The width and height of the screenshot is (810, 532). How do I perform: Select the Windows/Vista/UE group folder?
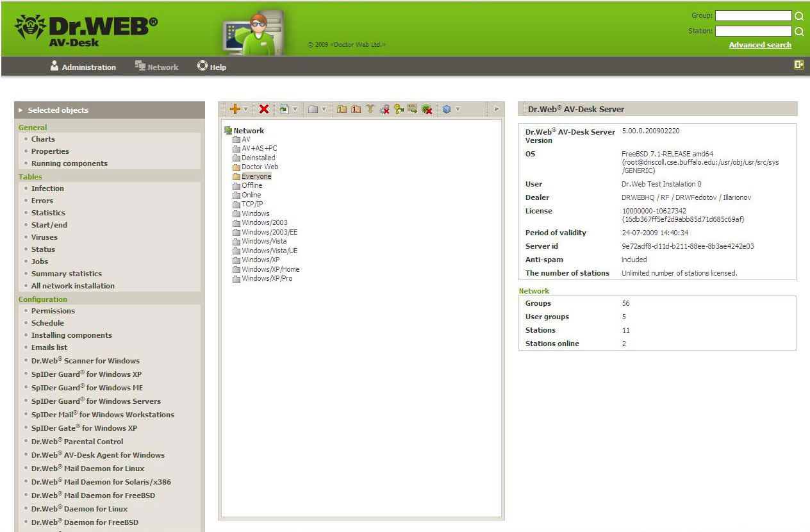265,251
